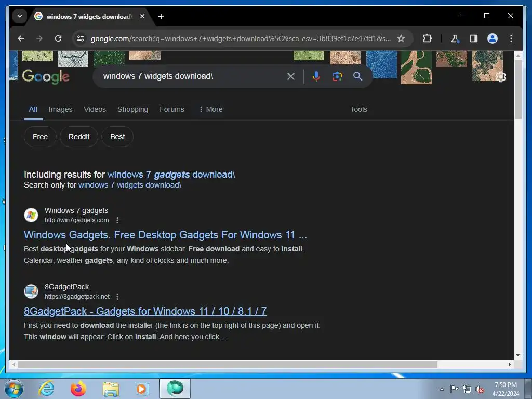Launch Firefox from taskbar
The width and height of the screenshot is (532, 399).
pyautogui.click(x=78, y=389)
